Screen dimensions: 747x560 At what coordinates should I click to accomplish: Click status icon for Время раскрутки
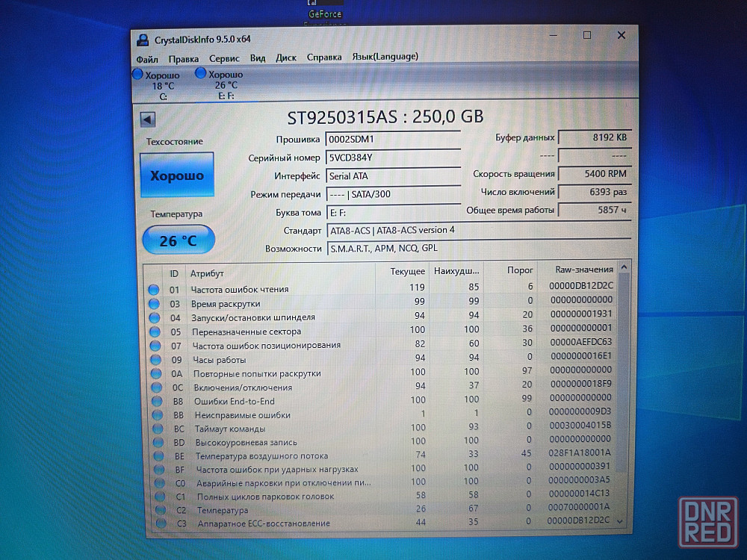pyautogui.click(x=155, y=304)
